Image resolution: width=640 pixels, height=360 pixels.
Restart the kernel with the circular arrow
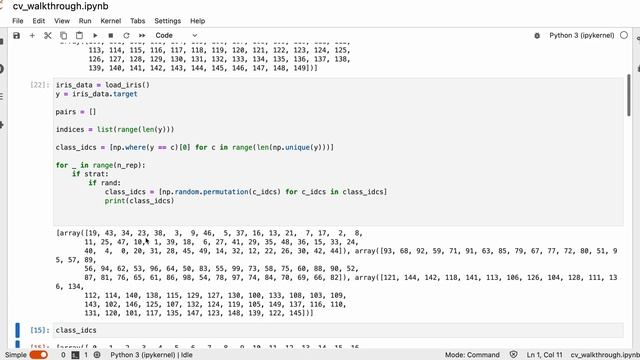tap(126, 36)
